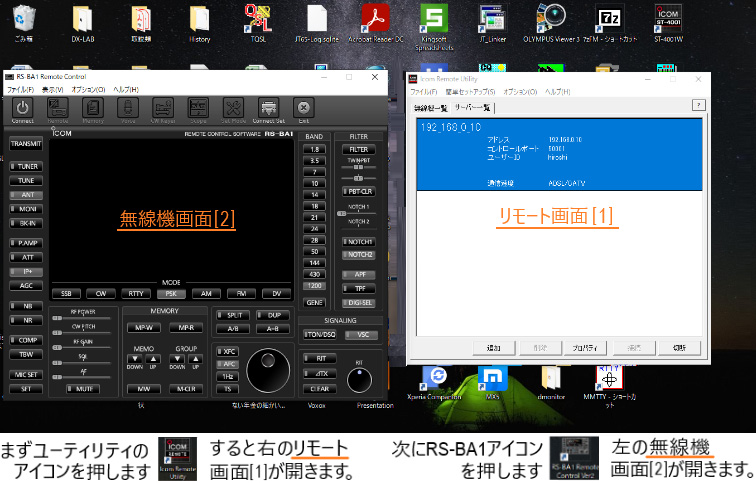This screenshot has width=756, height=483.
Task: Select the 14 MHz band button
Action: coord(314,195)
